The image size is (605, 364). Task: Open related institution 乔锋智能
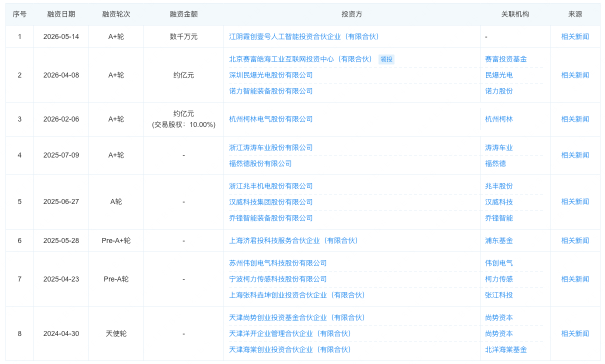499,218
